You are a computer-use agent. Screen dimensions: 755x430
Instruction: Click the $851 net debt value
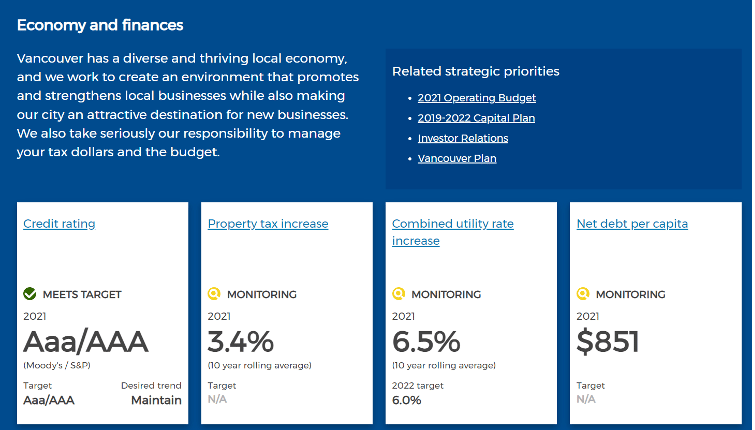point(608,342)
